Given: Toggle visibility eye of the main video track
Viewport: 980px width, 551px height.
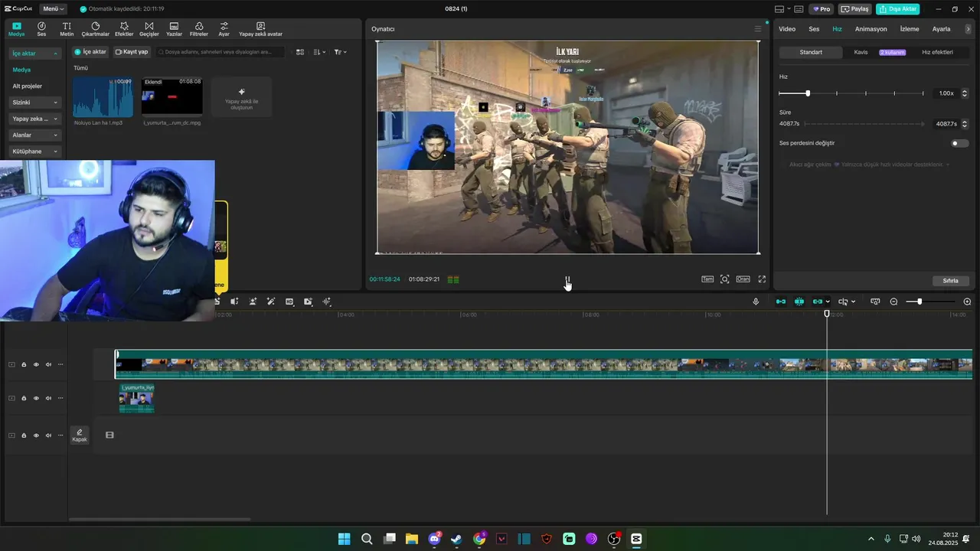Looking at the screenshot, I should [x=36, y=364].
